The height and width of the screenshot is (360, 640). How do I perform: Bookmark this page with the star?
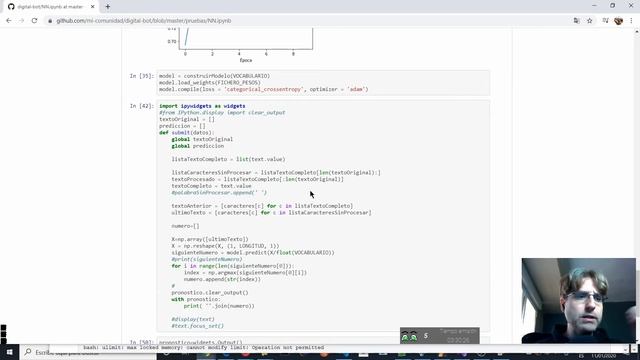pyautogui.click(x=589, y=20)
